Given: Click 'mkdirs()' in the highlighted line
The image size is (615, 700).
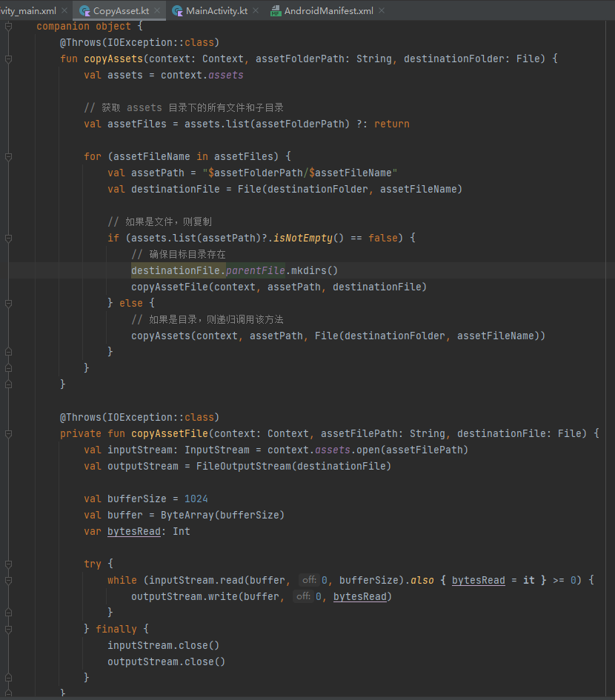Looking at the screenshot, I should 314,270.
